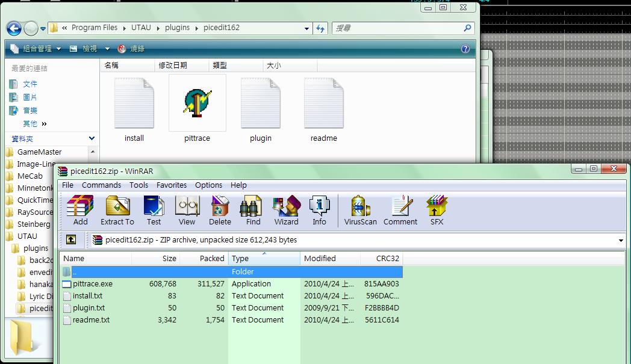The image size is (631, 364).
Task: Open the Options menu
Action: (208, 185)
